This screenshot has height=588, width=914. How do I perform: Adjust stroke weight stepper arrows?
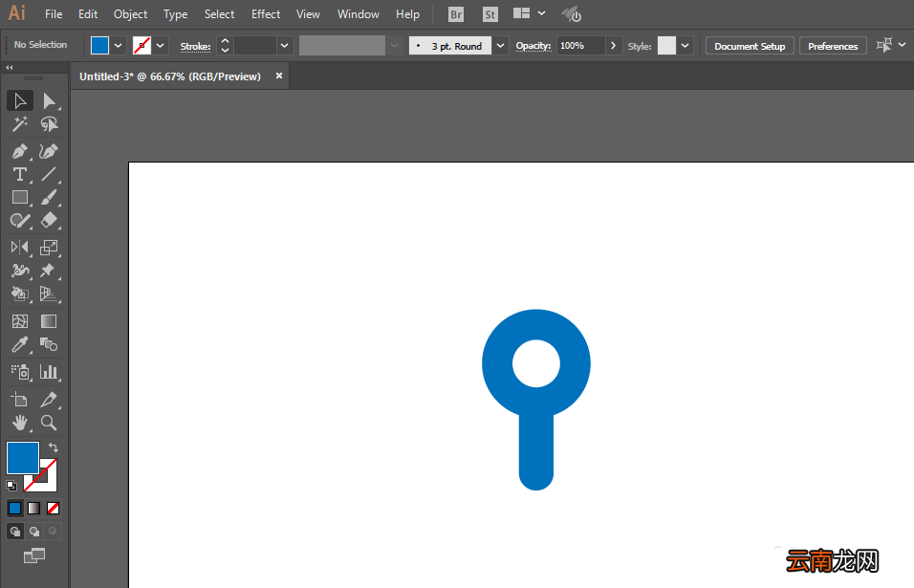pyautogui.click(x=225, y=46)
